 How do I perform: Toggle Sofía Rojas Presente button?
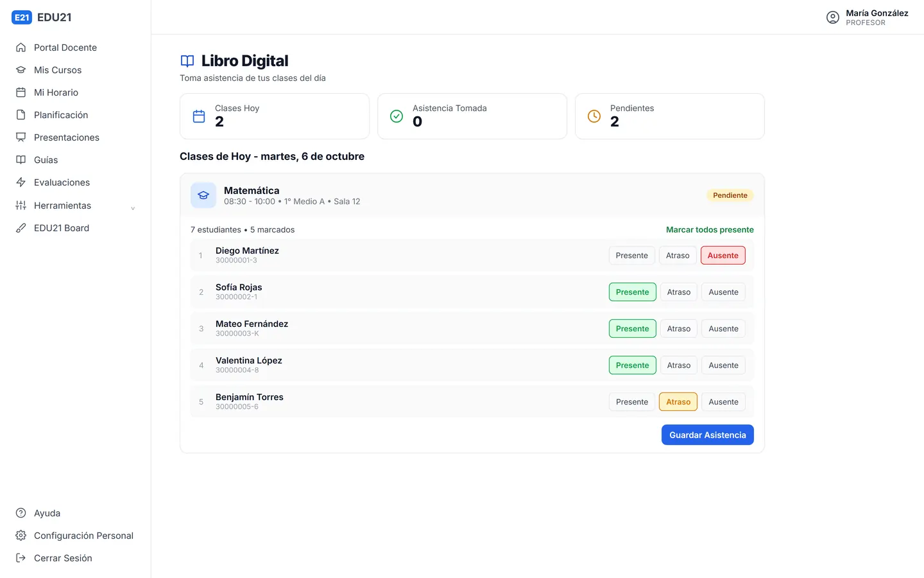tap(633, 292)
